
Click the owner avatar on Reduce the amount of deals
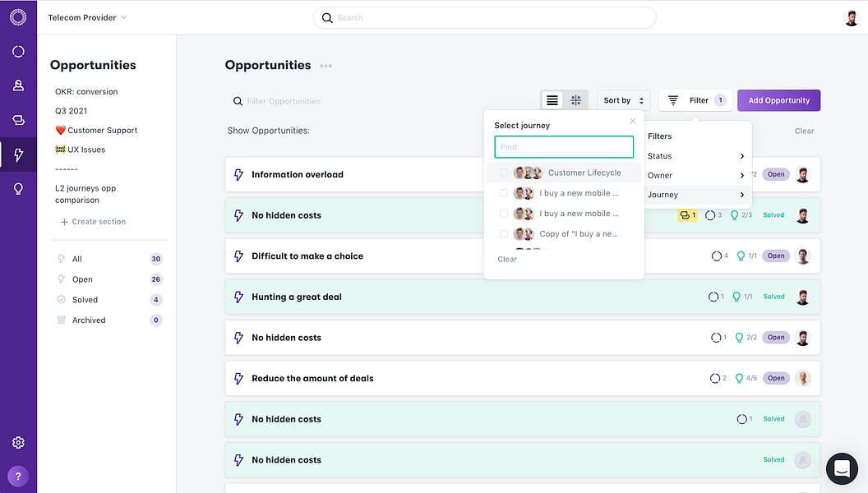coord(803,378)
